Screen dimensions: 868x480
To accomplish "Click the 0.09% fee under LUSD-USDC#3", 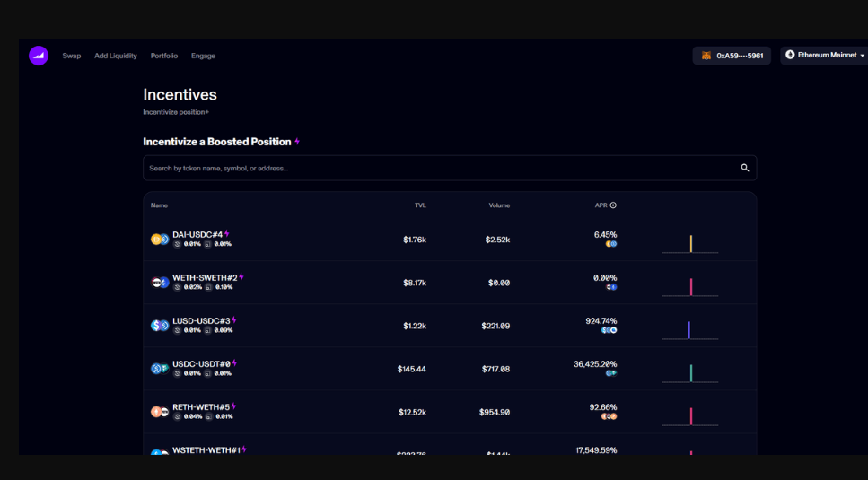I will coord(224,330).
